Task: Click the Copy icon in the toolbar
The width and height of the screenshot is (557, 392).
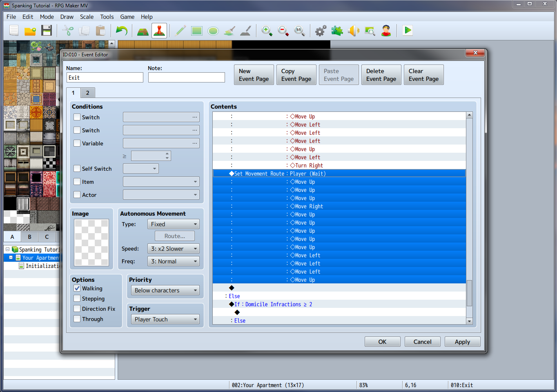Action: point(84,31)
